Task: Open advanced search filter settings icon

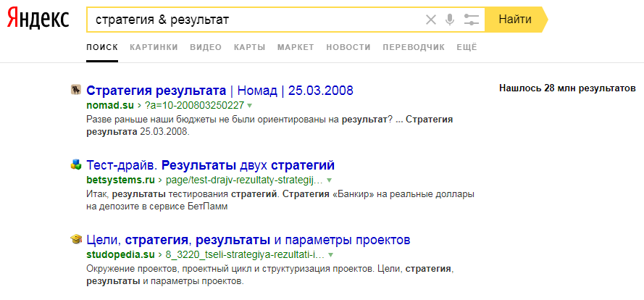Action: pyautogui.click(x=472, y=20)
